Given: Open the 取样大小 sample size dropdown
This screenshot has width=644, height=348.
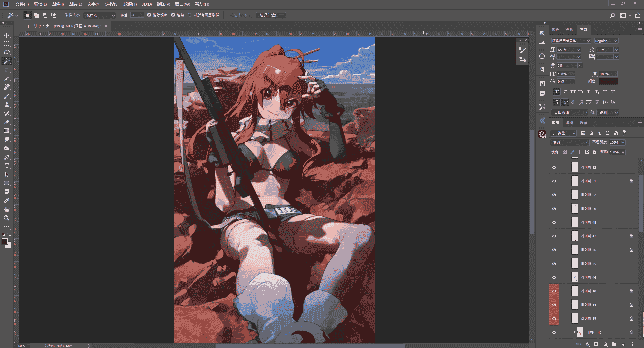Looking at the screenshot, I should tap(100, 15).
